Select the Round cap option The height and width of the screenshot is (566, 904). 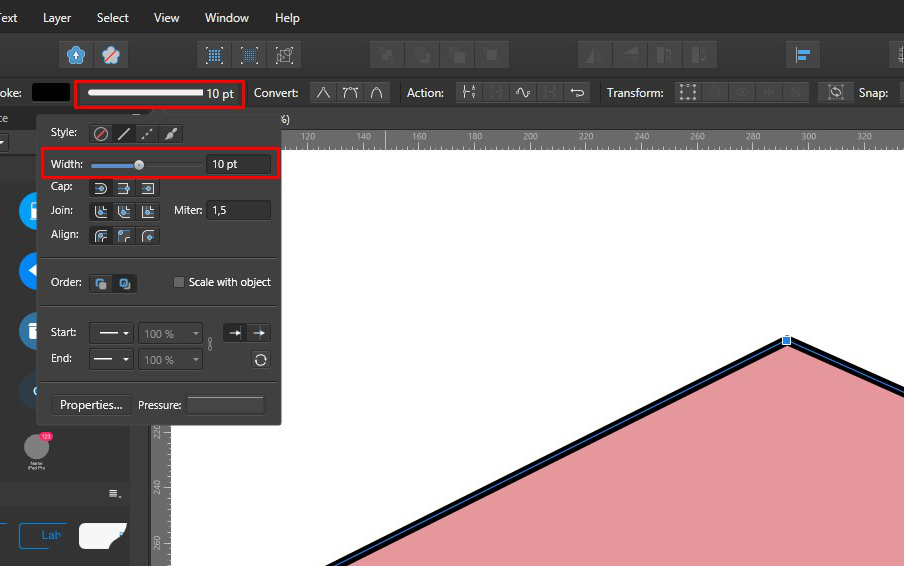(100, 188)
